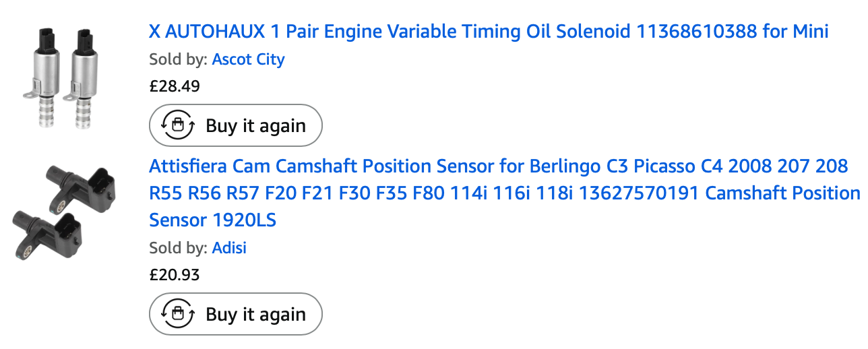Click the 'Sensor 1920LS' line of the title
The width and height of the screenshot is (868, 349).
[x=212, y=220]
